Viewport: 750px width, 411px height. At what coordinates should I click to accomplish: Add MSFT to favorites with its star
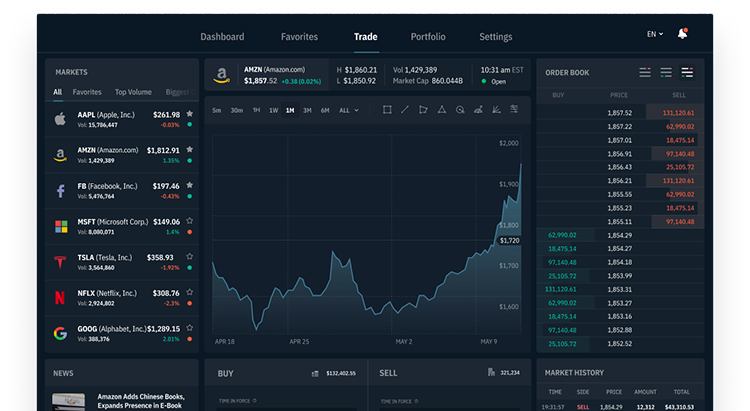190,221
